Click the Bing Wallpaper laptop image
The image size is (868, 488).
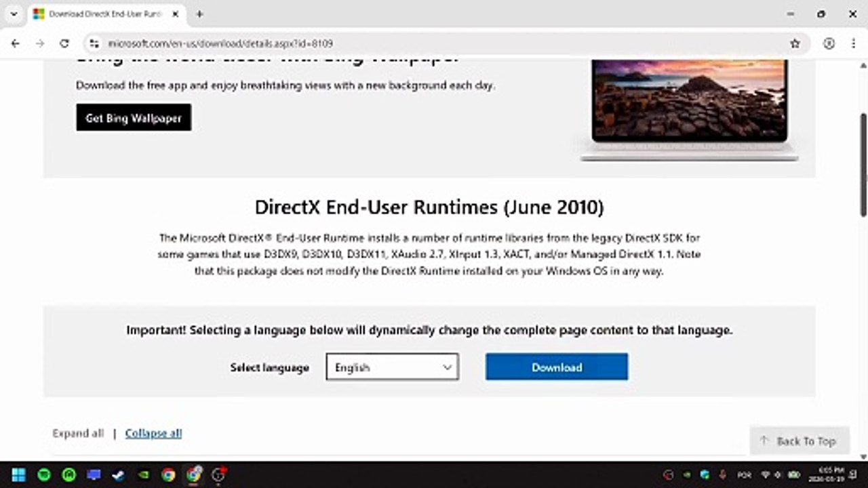690,110
